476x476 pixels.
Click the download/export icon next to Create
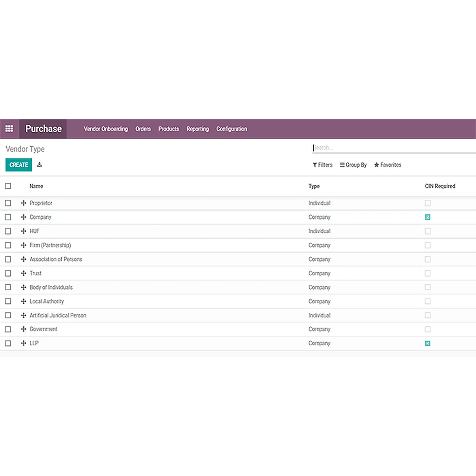pos(39,165)
